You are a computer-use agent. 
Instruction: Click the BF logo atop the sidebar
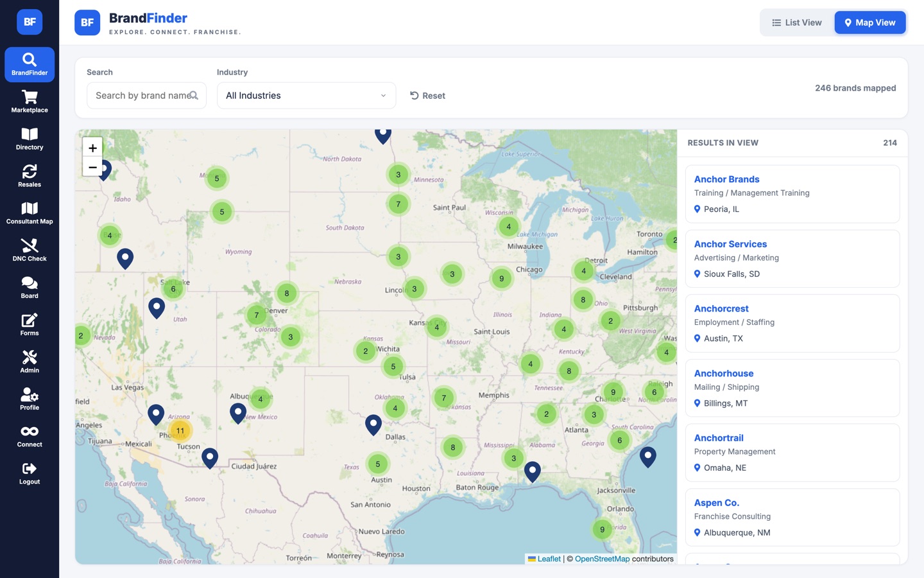[x=30, y=22]
